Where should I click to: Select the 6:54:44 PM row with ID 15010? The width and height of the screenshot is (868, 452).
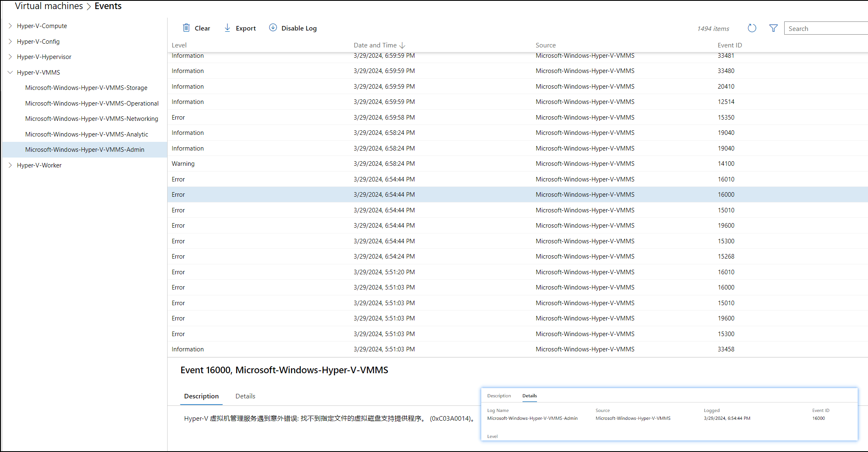pyautogui.click(x=518, y=210)
